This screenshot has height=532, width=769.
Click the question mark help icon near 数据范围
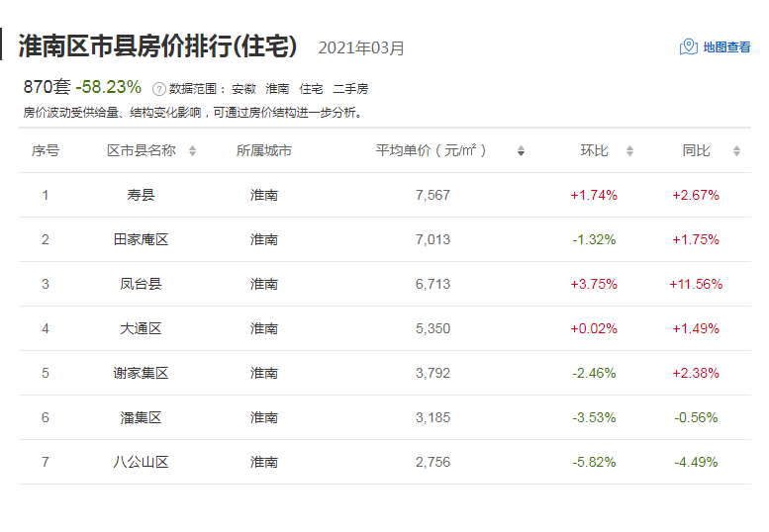click(159, 89)
